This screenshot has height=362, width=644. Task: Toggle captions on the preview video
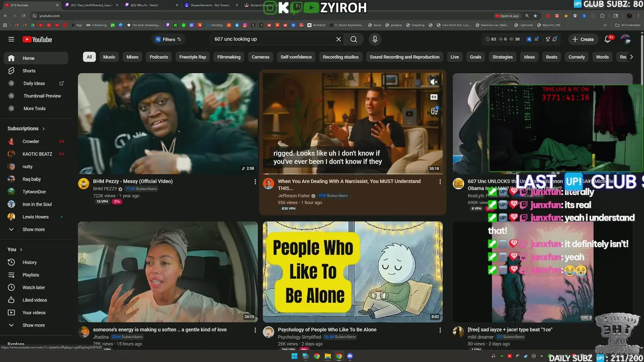(x=434, y=97)
